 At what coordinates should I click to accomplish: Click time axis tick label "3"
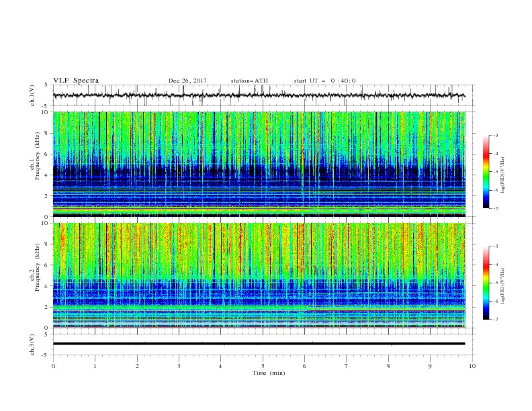[179, 366]
